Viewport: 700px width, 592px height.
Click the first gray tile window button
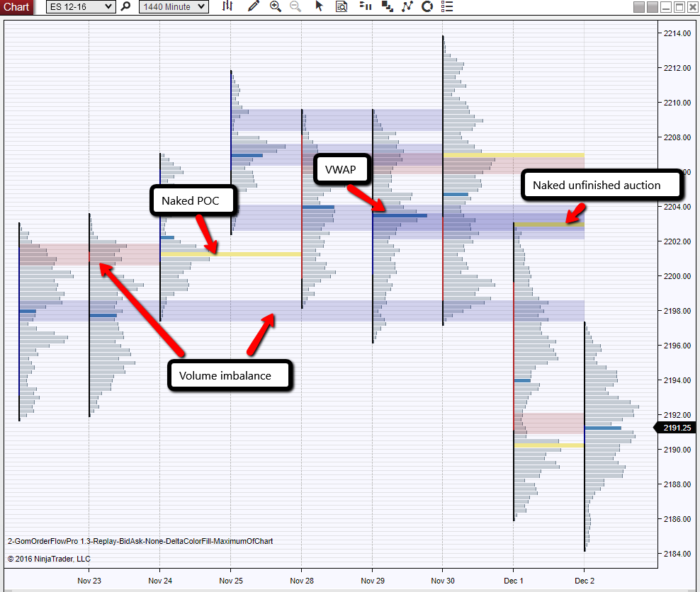(x=639, y=6)
